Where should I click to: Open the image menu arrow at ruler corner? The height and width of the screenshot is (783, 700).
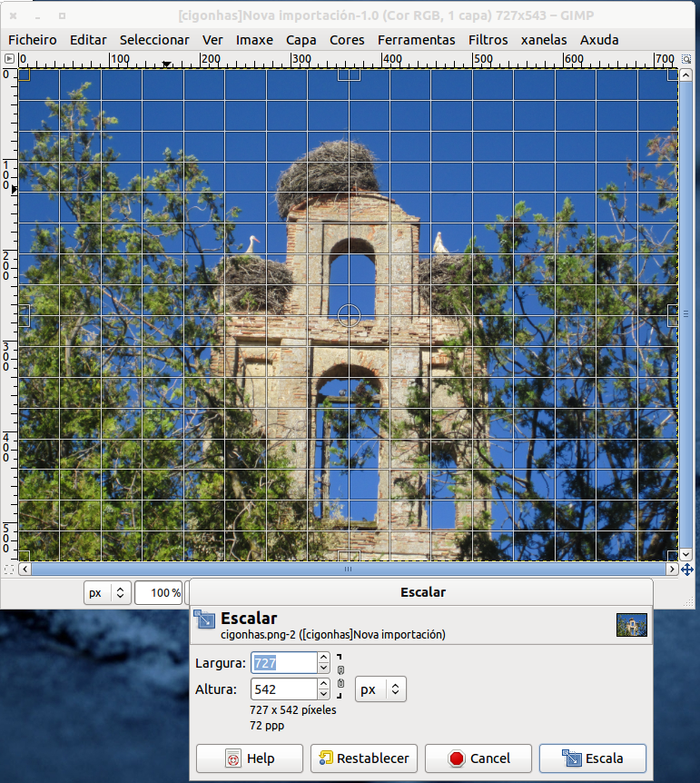[x=9, y=59]
